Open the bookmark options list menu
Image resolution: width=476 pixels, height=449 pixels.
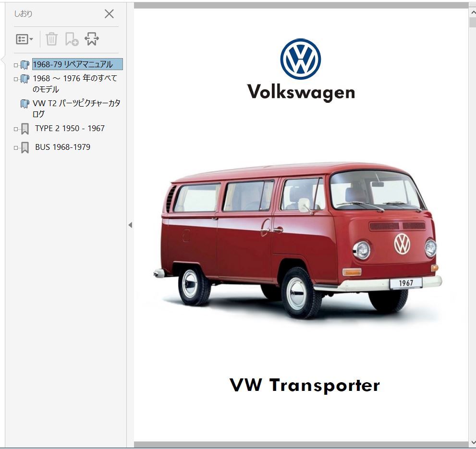pos(24,39)
